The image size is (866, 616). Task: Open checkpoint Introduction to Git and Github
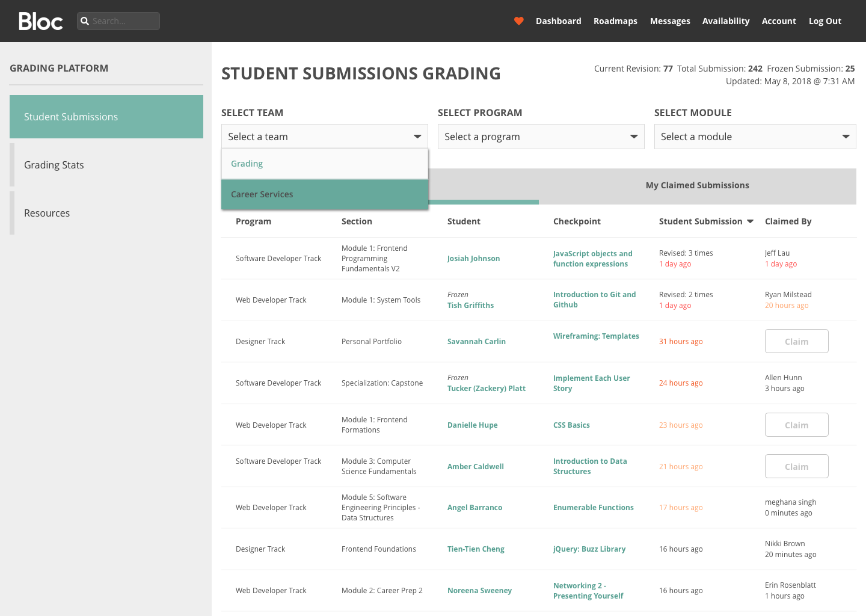point(595,300)
